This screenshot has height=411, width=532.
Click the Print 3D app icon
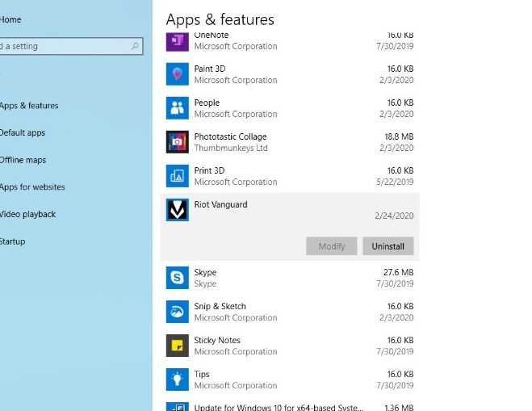point(178,176)
